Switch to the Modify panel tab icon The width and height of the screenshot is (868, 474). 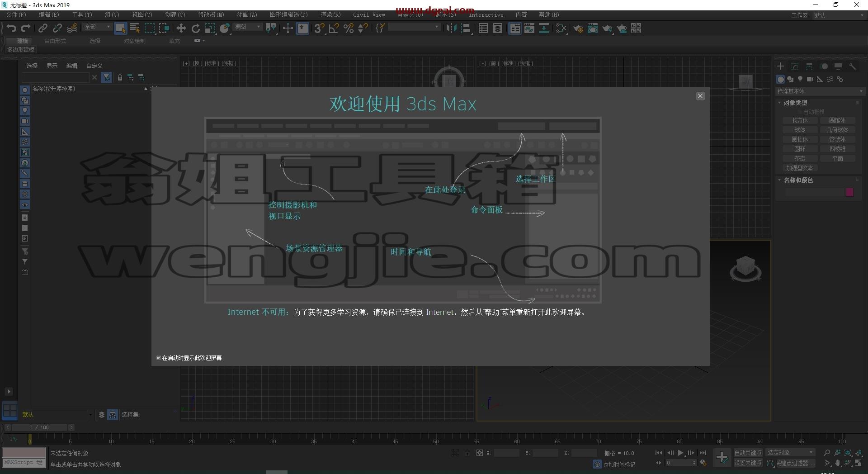click(x=795, y=66)
